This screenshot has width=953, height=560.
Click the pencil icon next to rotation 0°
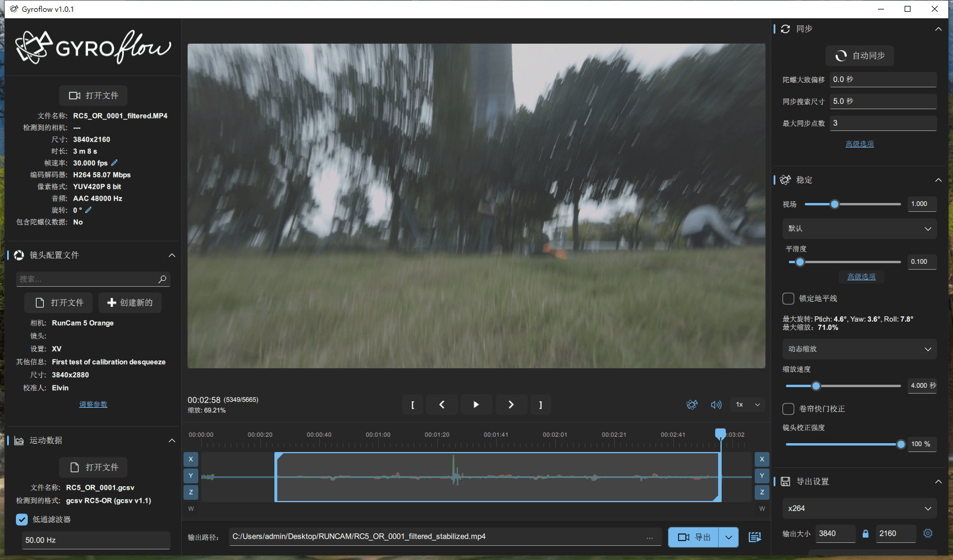tap(89, 210)
